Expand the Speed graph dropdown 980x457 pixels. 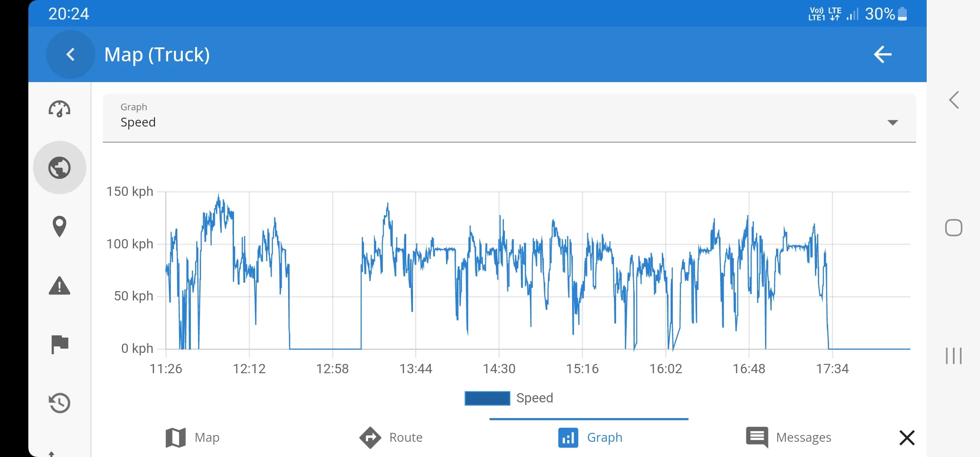[x=895, y=122]
